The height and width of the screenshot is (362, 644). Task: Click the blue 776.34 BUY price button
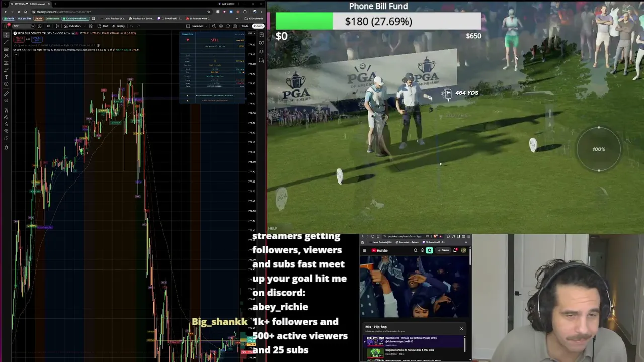36,38
